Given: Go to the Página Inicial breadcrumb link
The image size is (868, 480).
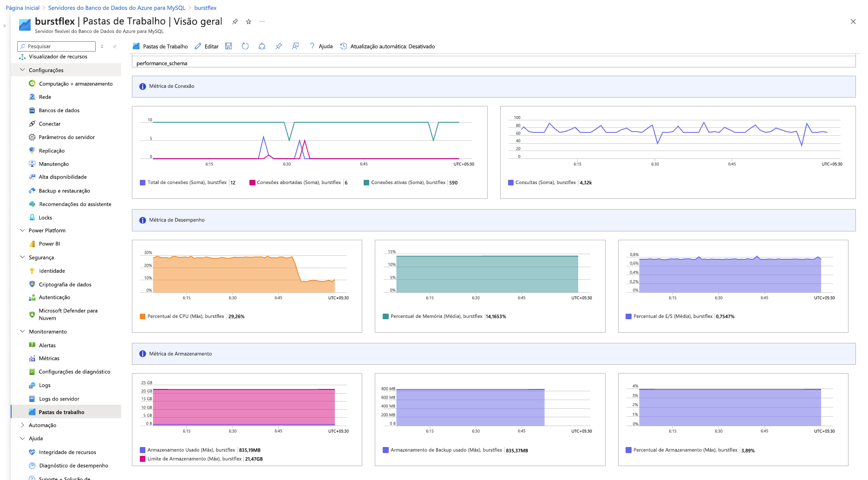Looking at the screenshot, I should 22,8.
